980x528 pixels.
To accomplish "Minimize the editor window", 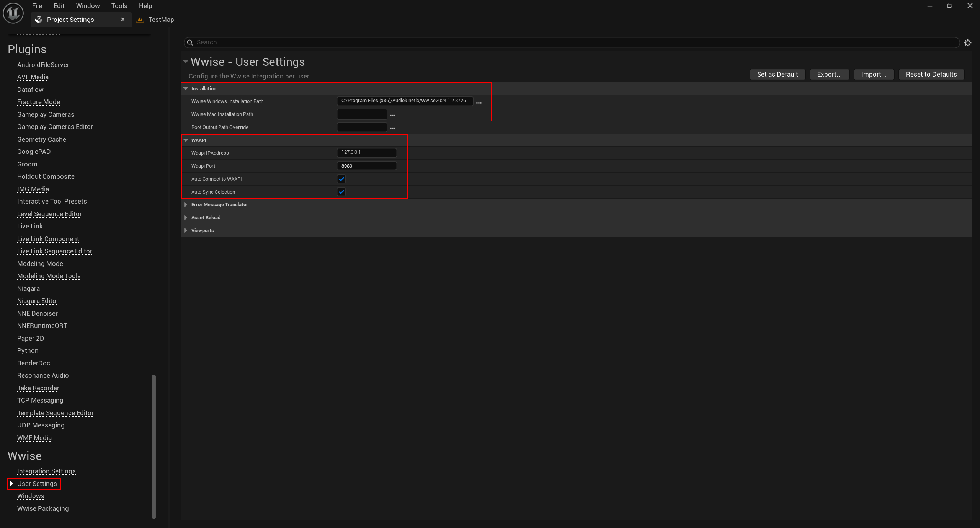I will (929, 6).
